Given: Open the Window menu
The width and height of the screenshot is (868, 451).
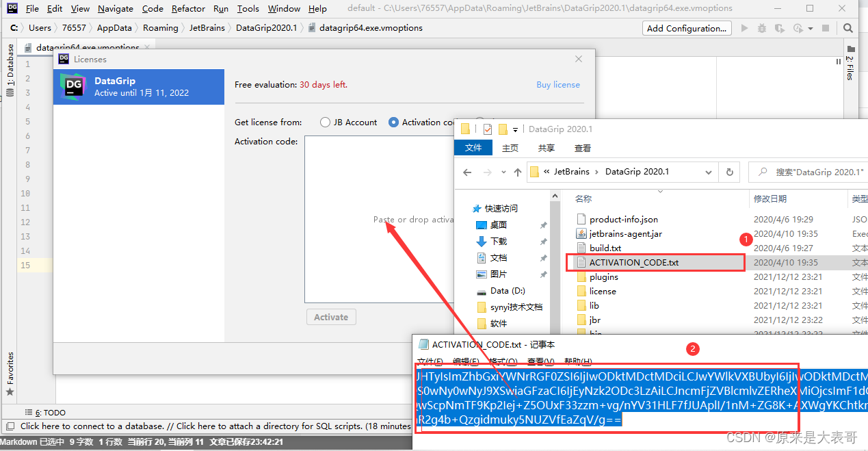Looking at the screenshot, I should (x=284, y=9).
